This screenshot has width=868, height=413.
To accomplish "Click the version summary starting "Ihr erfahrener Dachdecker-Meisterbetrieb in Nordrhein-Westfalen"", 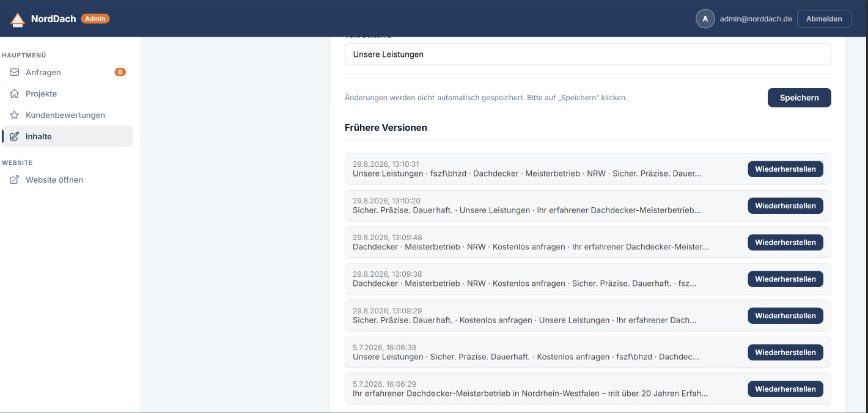I will pyautogui.click(x=531, y=393).
